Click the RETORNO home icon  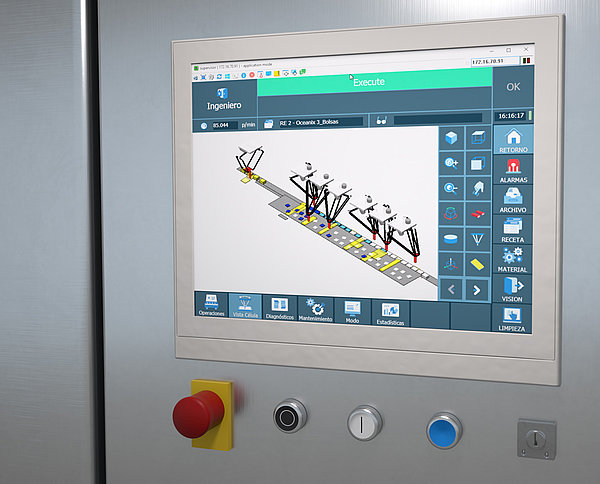[513, 140]
